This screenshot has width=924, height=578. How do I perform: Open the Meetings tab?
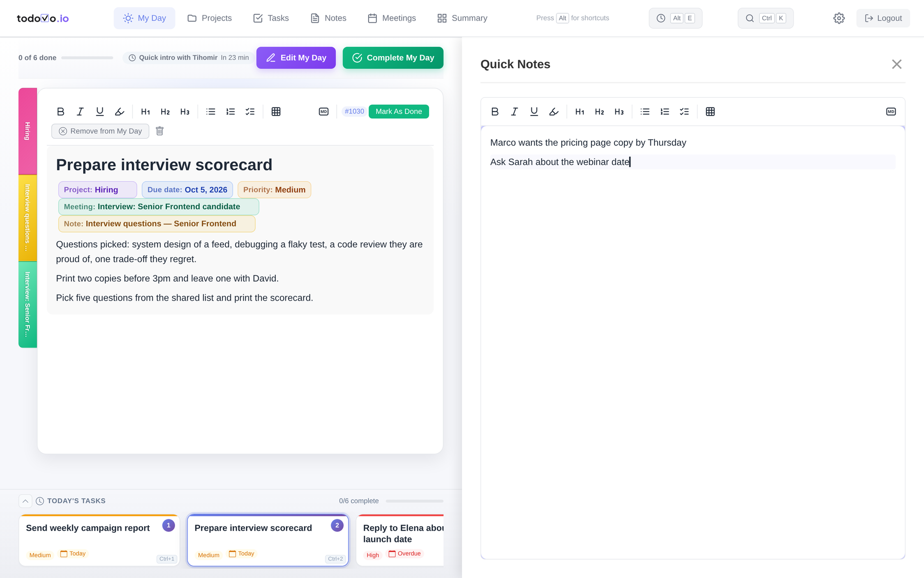tap(392, 18)
